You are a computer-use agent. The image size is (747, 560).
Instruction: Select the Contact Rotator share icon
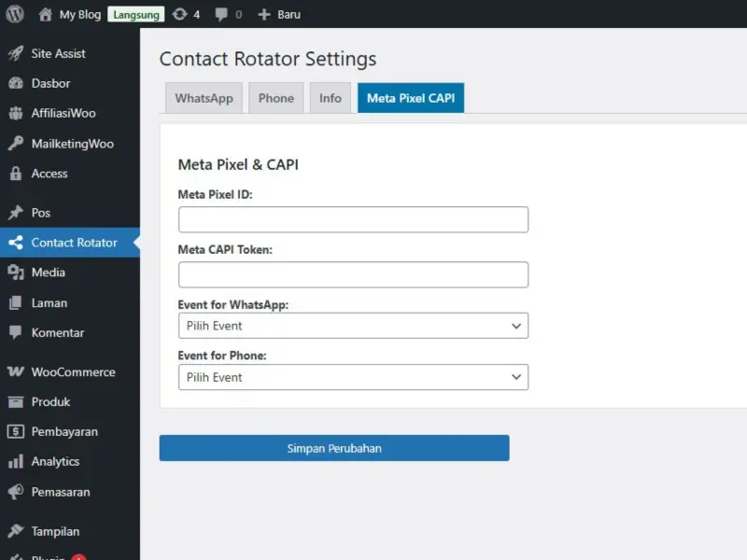coord(15,243)
